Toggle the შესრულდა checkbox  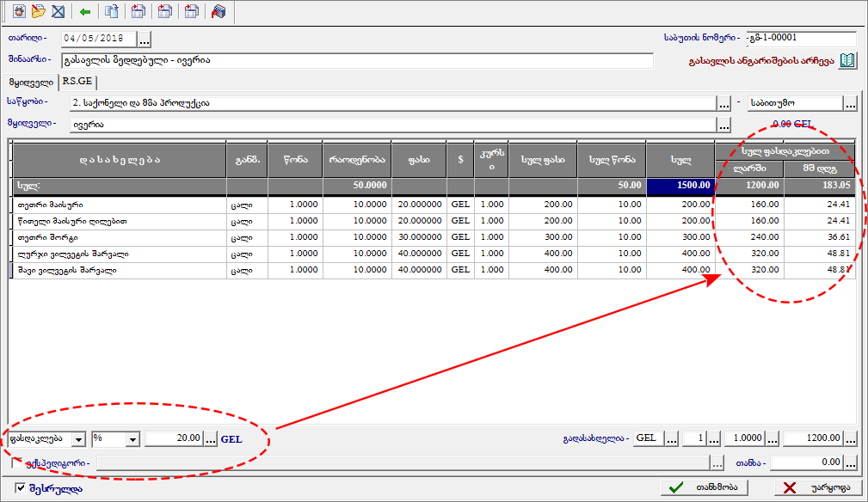pos(21,488)
